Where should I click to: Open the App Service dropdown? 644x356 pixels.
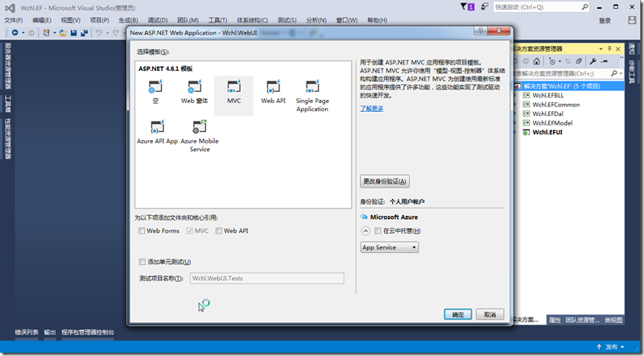[390, 247]
